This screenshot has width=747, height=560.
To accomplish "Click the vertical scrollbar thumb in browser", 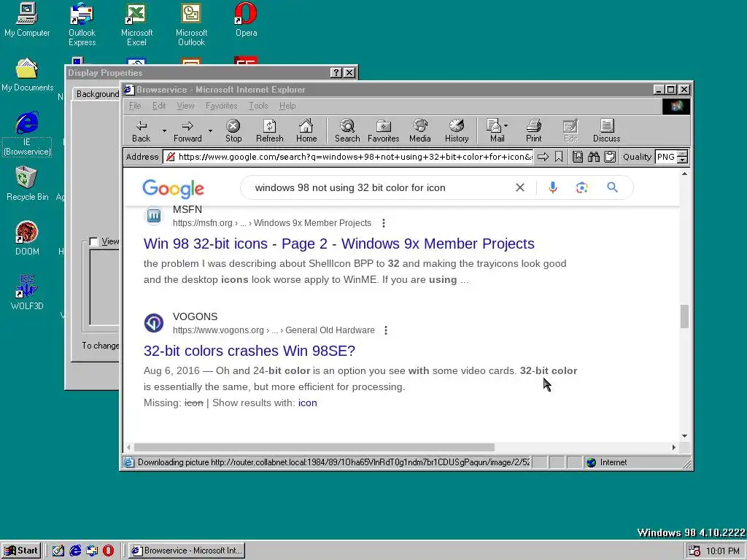I will coord(684,316).
